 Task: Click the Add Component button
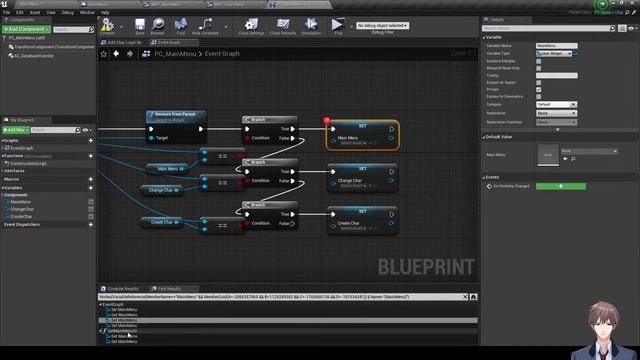[27, 29]
